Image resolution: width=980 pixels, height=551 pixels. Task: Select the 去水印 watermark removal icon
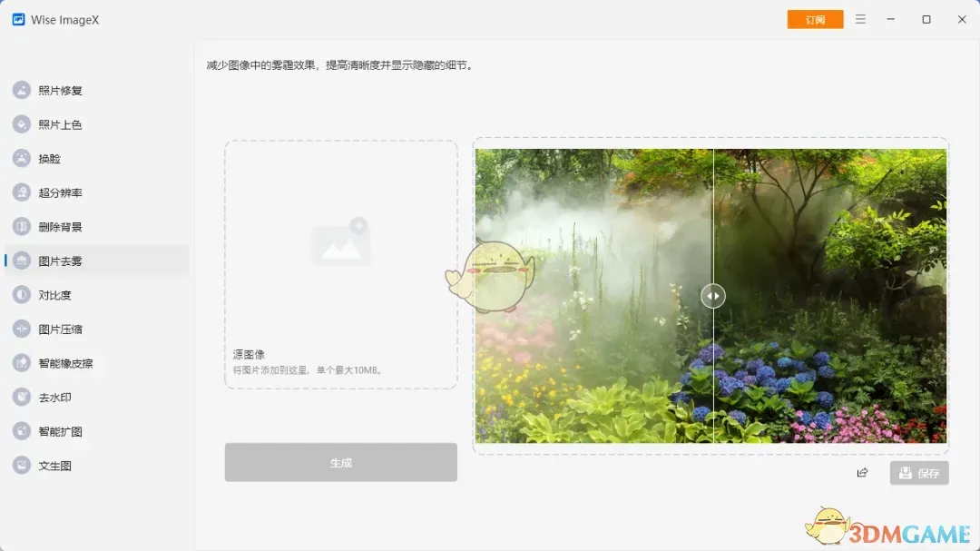(x=22, y=398)
